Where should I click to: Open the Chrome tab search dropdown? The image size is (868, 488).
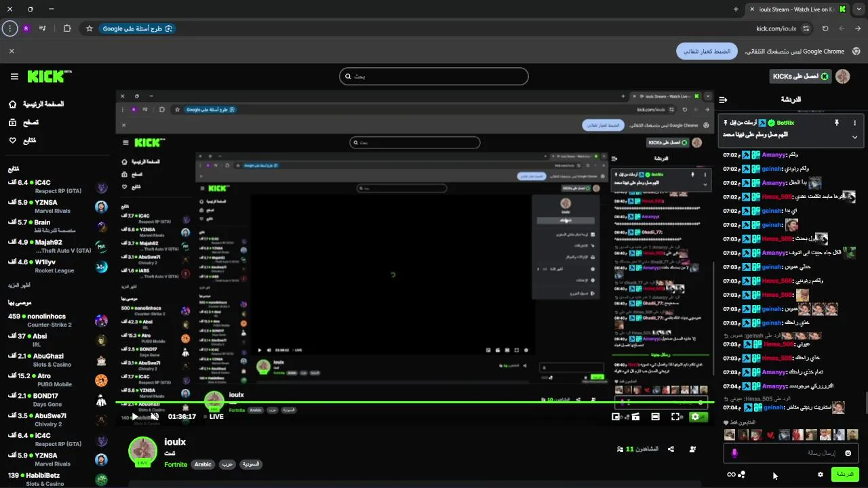[859, 9]
